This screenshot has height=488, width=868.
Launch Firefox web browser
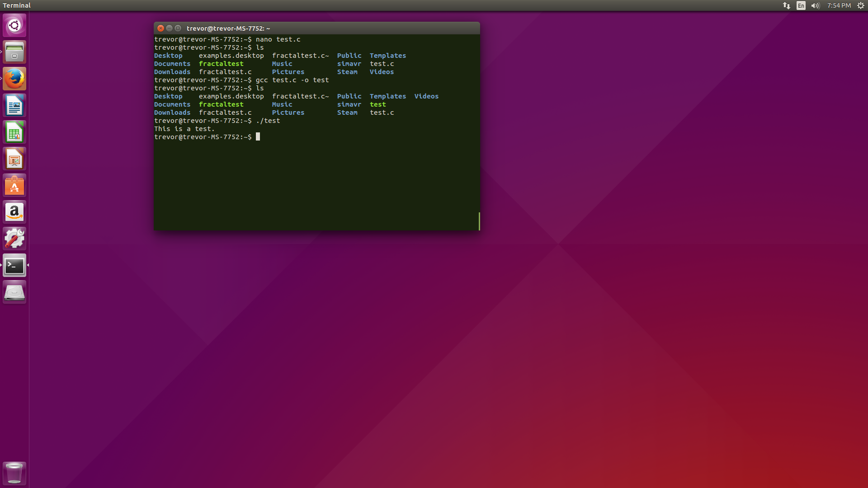click(14, 79)
